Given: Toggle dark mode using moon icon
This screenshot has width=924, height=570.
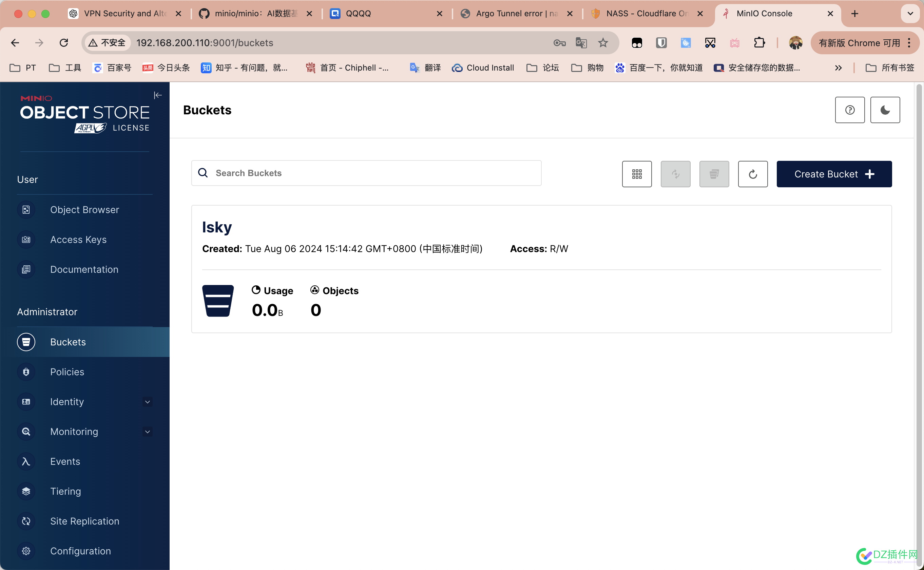Looking at the screenshot, I should point(884,110).
